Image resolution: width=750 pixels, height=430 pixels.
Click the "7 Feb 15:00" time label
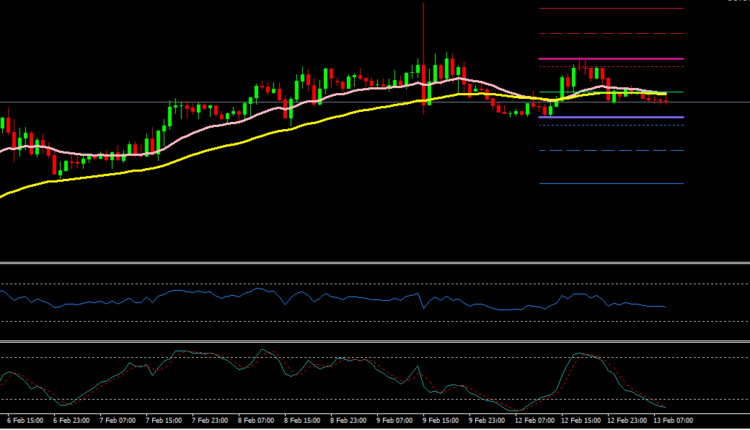(x=164, y=421)
